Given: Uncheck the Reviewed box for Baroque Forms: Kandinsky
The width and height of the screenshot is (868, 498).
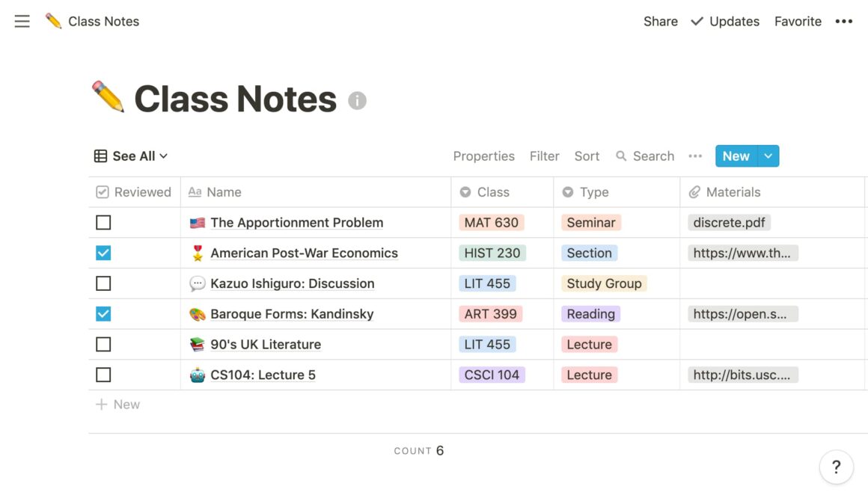Looking at the screenshot, I should (x=103, y=313).
